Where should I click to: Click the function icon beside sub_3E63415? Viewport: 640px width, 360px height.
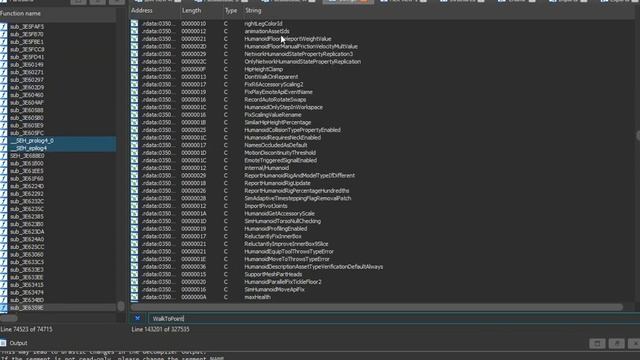[4, 285]
